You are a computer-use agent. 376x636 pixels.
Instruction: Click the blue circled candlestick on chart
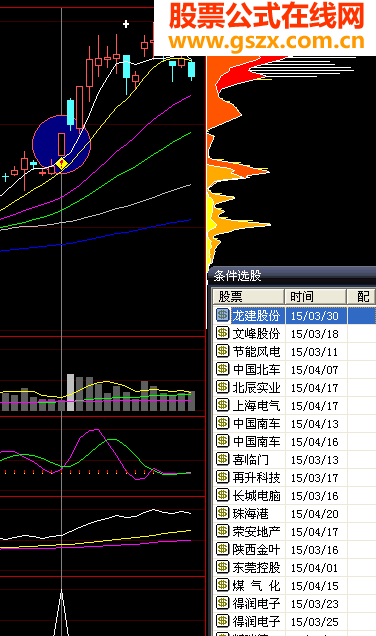tap(62, 144)
